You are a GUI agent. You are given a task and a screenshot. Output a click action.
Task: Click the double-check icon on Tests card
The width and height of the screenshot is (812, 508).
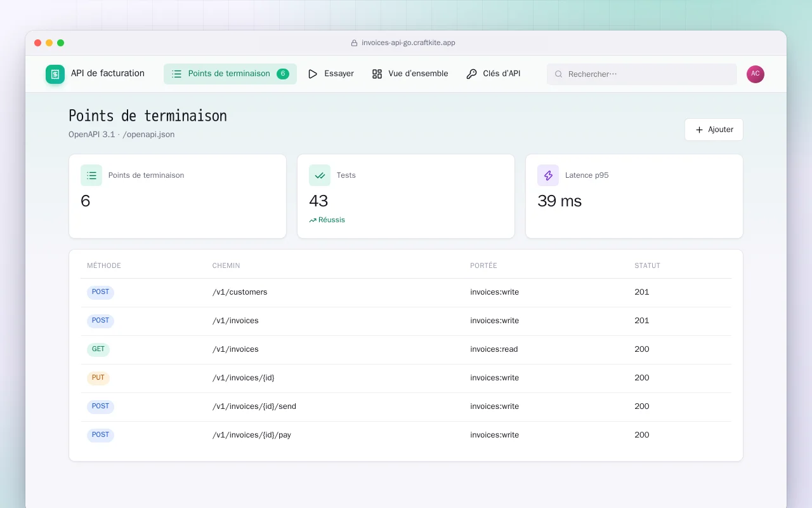point(320,175)
